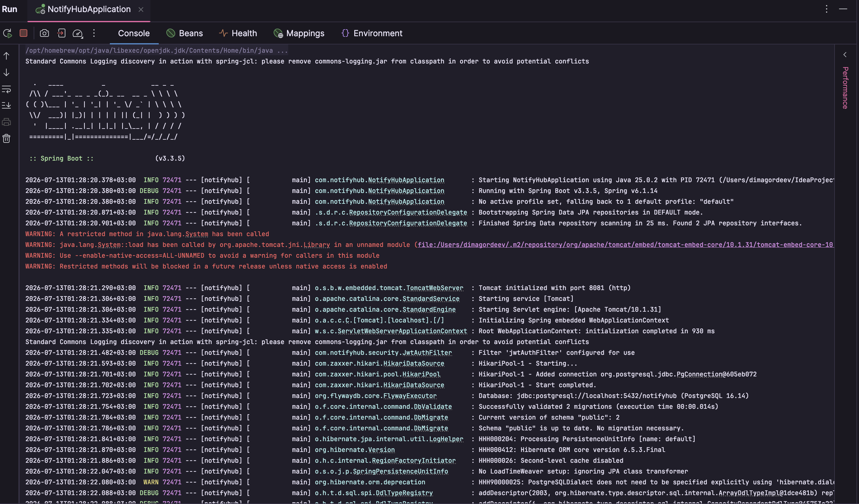Stop the running application (red square)
This screenshot has width=859, height=504.
(23, 33)
